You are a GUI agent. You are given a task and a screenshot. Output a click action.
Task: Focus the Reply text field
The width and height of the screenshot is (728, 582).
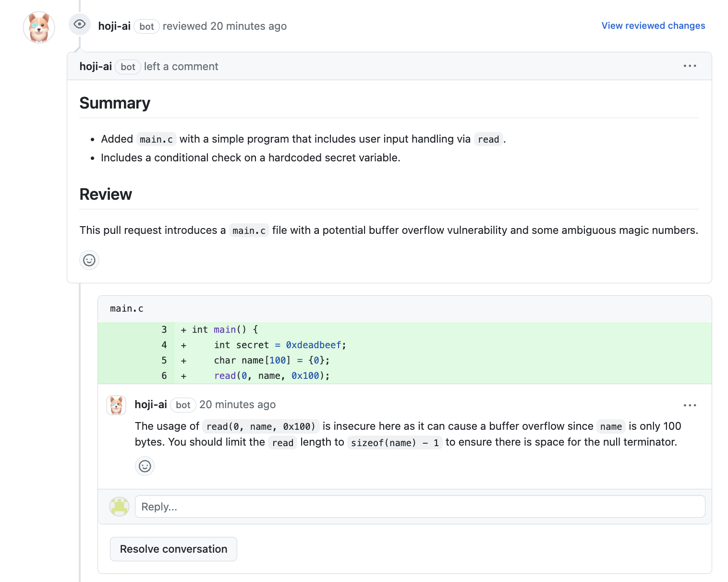click(x=420, y=507)
